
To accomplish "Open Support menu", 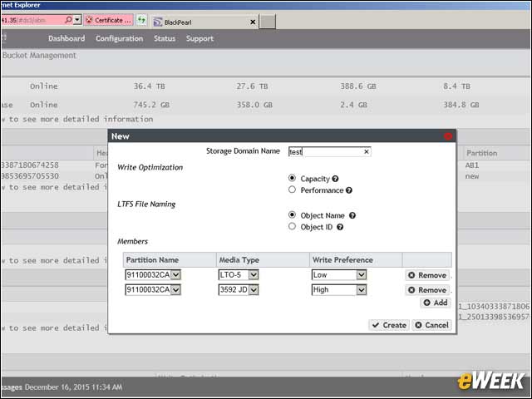I will click(199, 39).
